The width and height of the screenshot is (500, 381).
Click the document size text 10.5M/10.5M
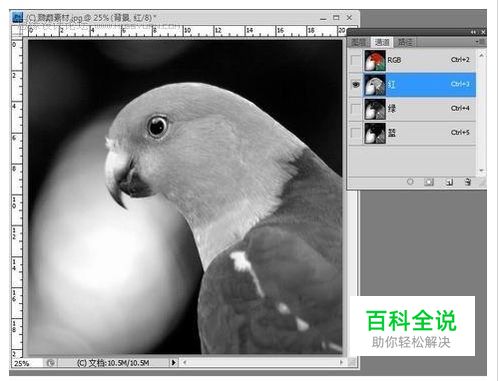point(127,363)
